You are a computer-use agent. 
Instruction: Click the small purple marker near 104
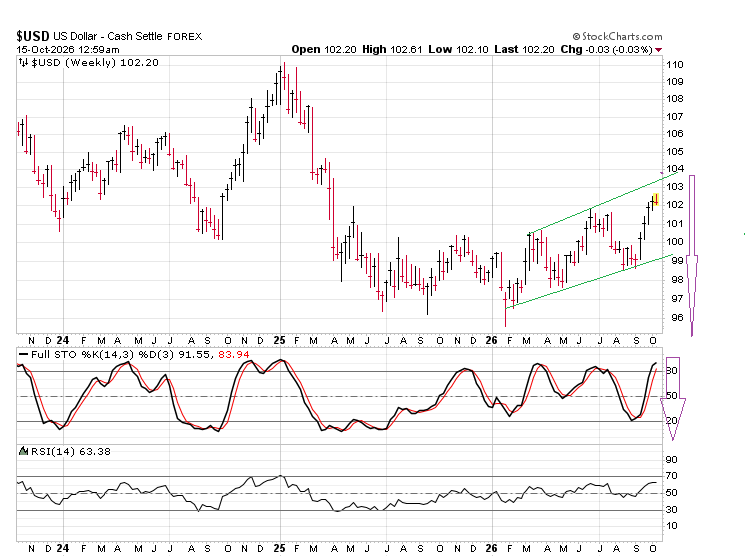pyautogui.click(x=662, y=172)
